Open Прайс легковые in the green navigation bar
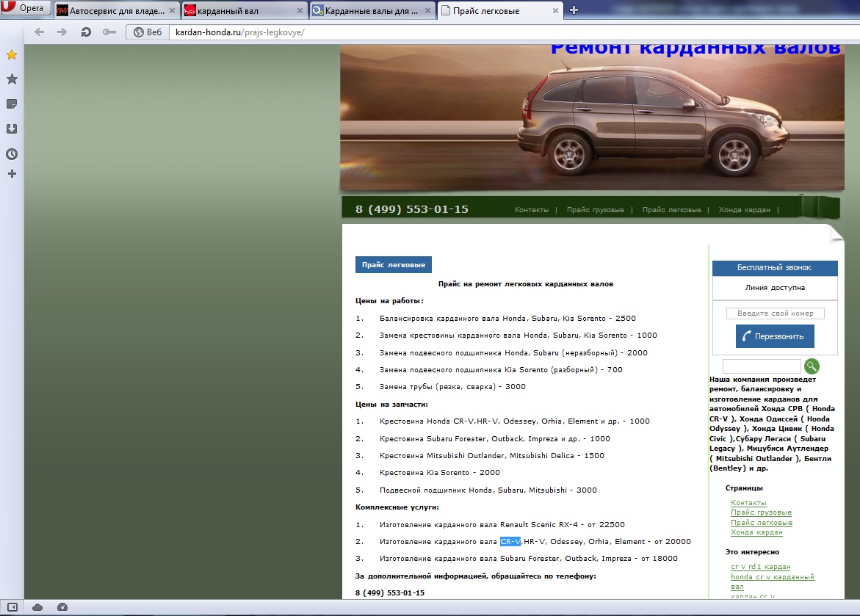 [x=671, y=210]
